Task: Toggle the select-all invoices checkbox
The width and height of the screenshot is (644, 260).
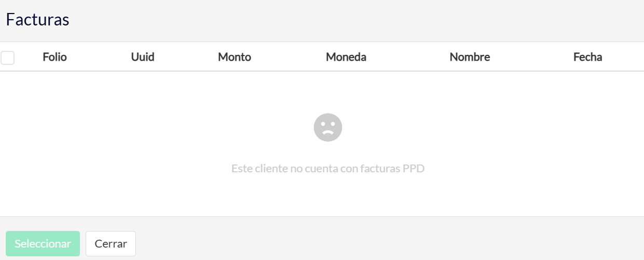Action: [7, 58]
